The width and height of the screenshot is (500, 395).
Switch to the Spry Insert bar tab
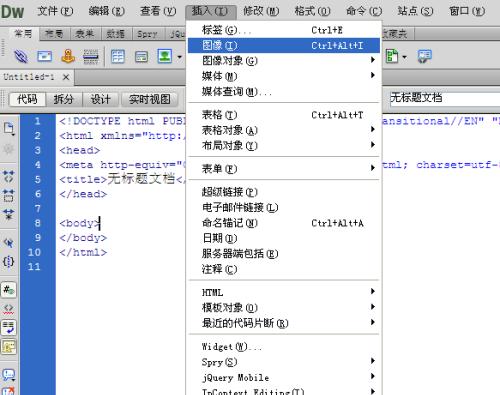pyautogui.click(x=147, y=34)
